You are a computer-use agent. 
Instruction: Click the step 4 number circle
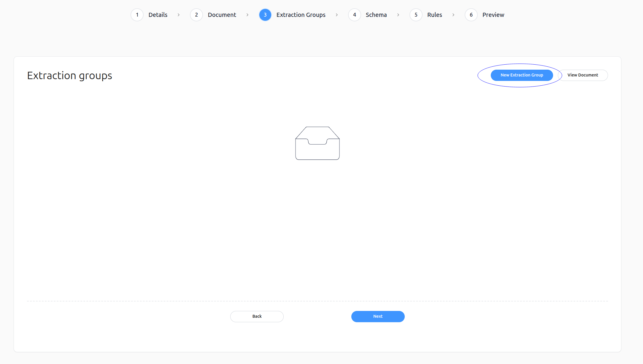(354, 15)
